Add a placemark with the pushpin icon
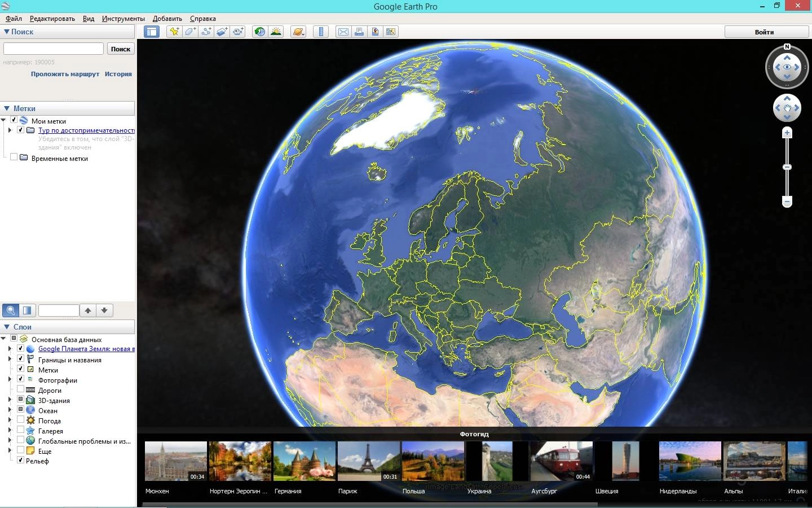The height and width of the screenshot is (508, 812). click(x=174, y=32)
